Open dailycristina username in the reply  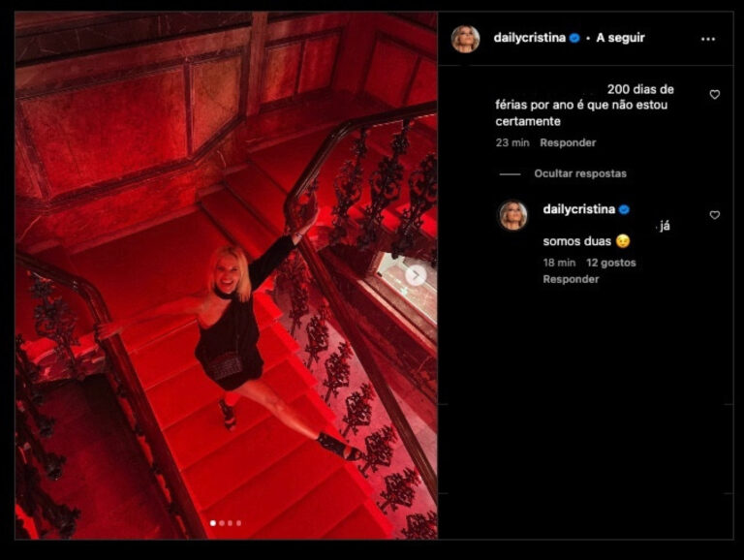click(579, 209)
